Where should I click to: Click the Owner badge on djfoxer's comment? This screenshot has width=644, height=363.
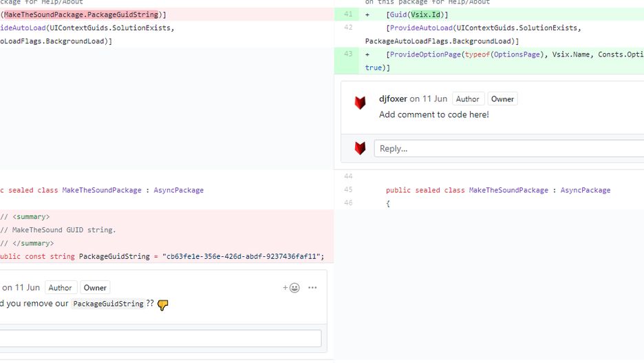[x=502, y=99]
